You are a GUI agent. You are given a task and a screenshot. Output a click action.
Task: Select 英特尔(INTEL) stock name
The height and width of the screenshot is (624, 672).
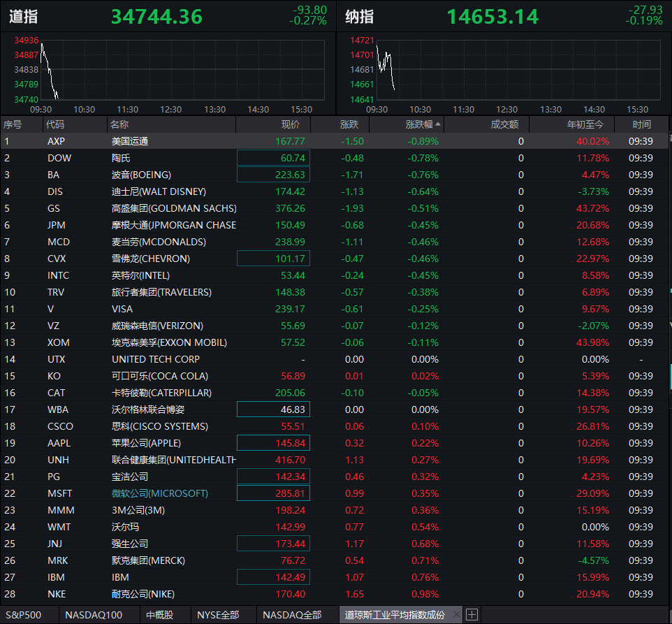[140, 275]
